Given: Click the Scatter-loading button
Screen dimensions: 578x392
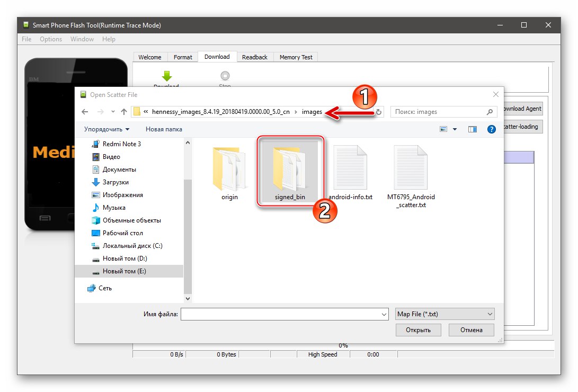Looking at the screenshot, I should (523, 127).
